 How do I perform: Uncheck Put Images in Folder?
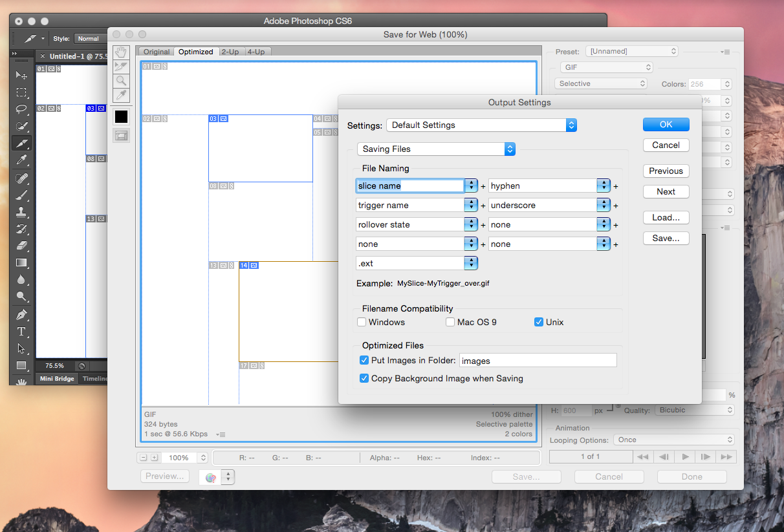tap(364, 360)
